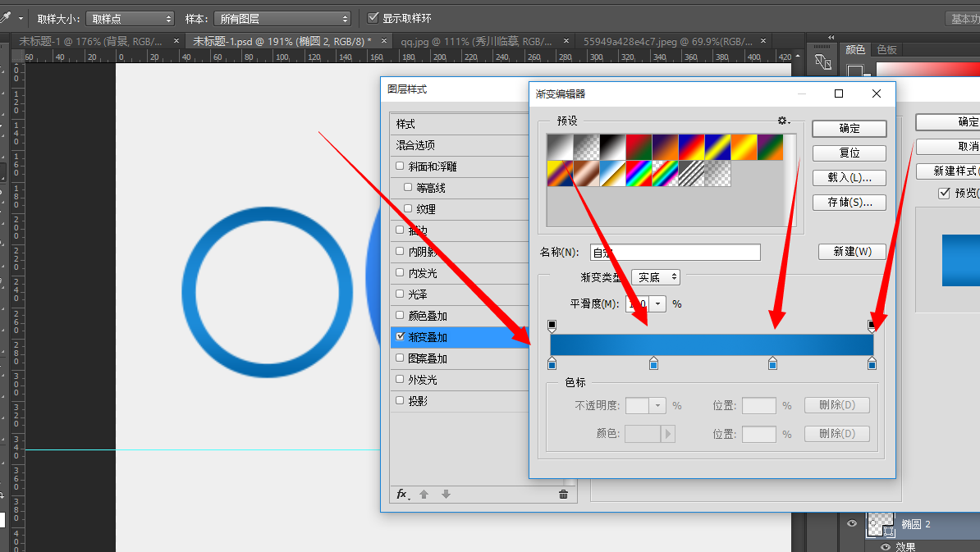The height and width of the screenshot is (552, 980).
Task: Select the foreground-to-transparent gradient preset
Action: coord(588,146)
